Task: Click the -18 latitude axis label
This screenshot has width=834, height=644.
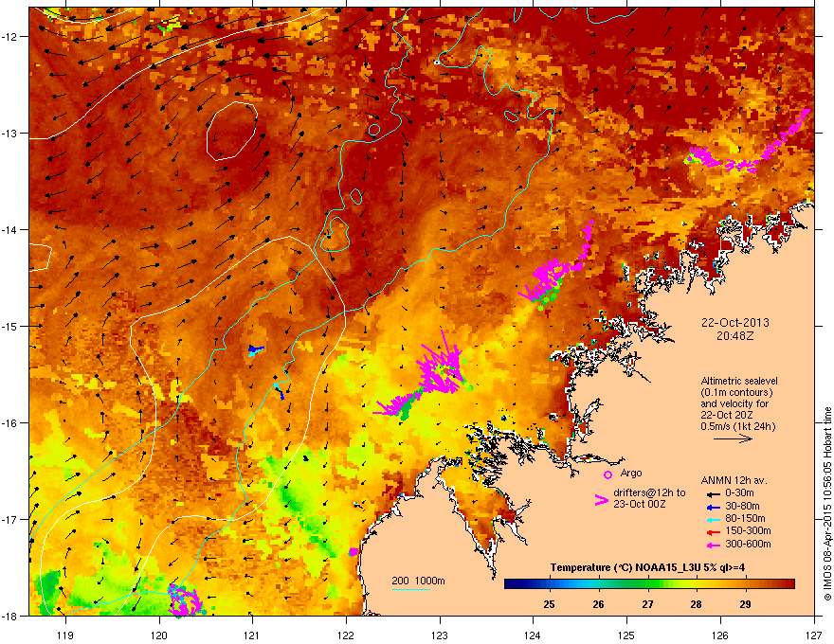Action: pyautogui.click(x=9, y=616)
